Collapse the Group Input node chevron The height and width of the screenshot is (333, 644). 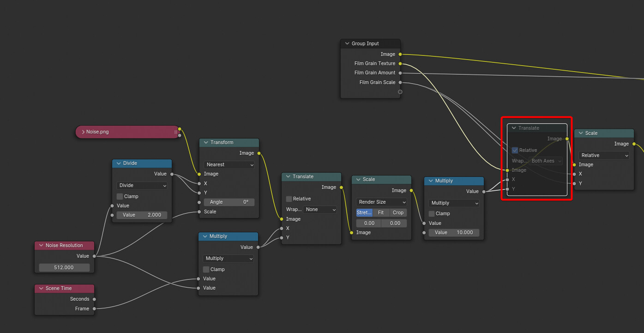[347, 43]
